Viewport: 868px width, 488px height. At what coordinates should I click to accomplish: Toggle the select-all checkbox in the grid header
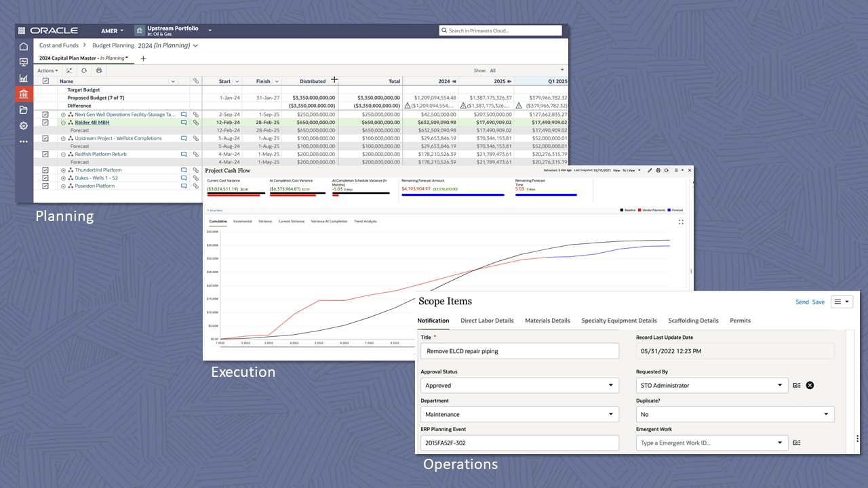point(45,81)
